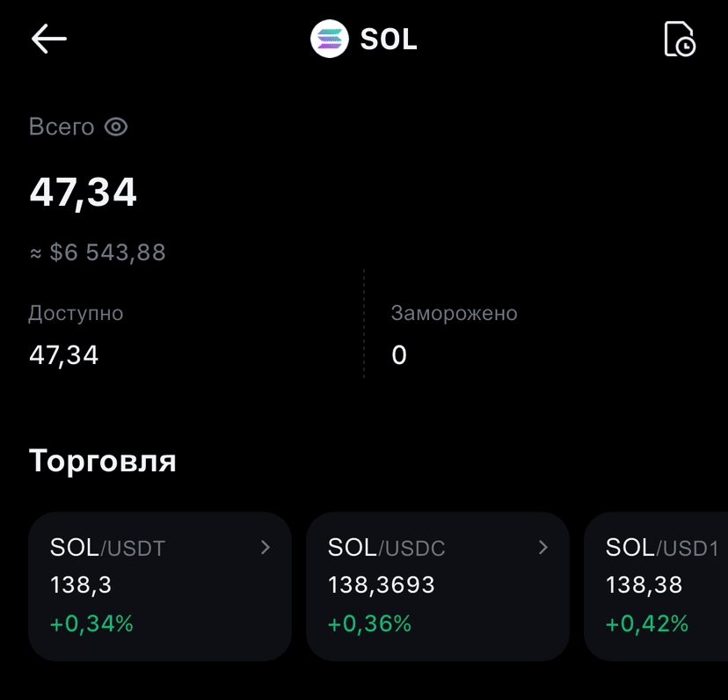Toggle balance visibility eye icon
Image resolution: width=728 pixels, height=700 pixels.
click(116, 127)
